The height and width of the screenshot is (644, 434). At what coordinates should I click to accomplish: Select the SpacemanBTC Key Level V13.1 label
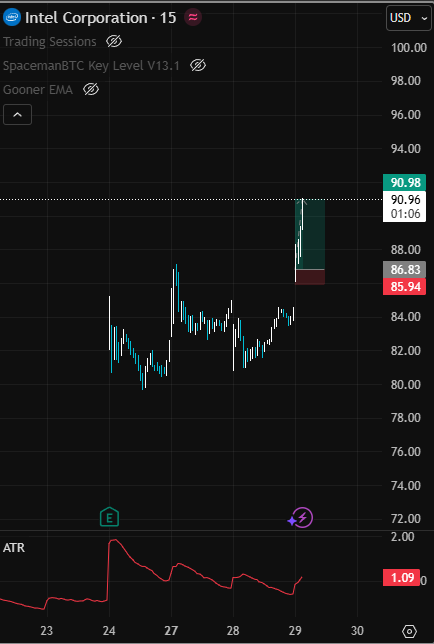(91, 65)
